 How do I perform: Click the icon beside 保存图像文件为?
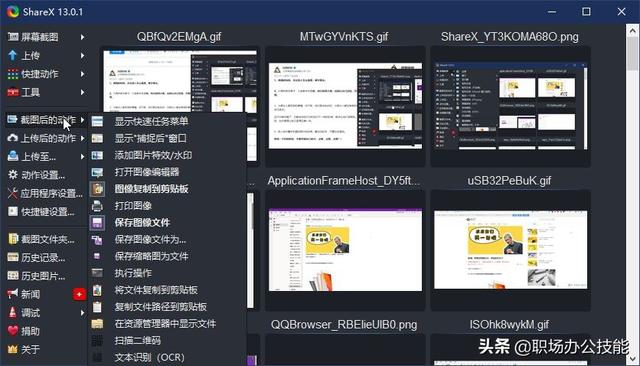pyautogui.click(x=97, y=240)
